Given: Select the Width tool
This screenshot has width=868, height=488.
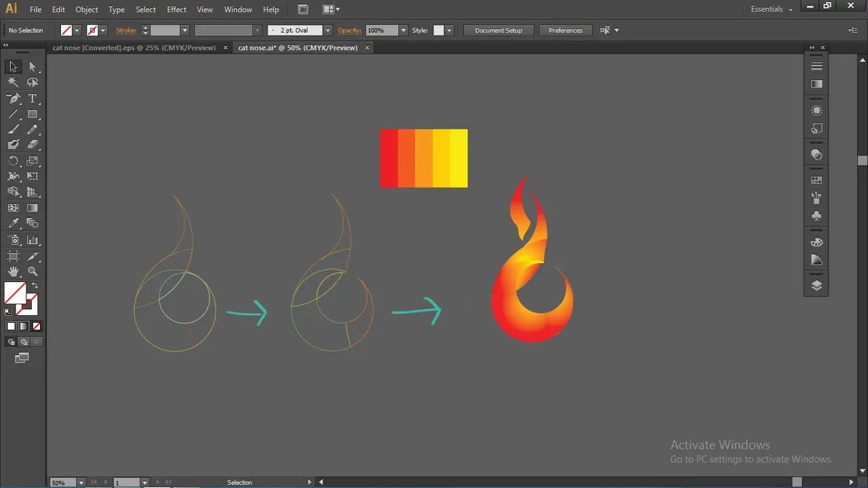Looking at the screenshot, I should 13,176.
